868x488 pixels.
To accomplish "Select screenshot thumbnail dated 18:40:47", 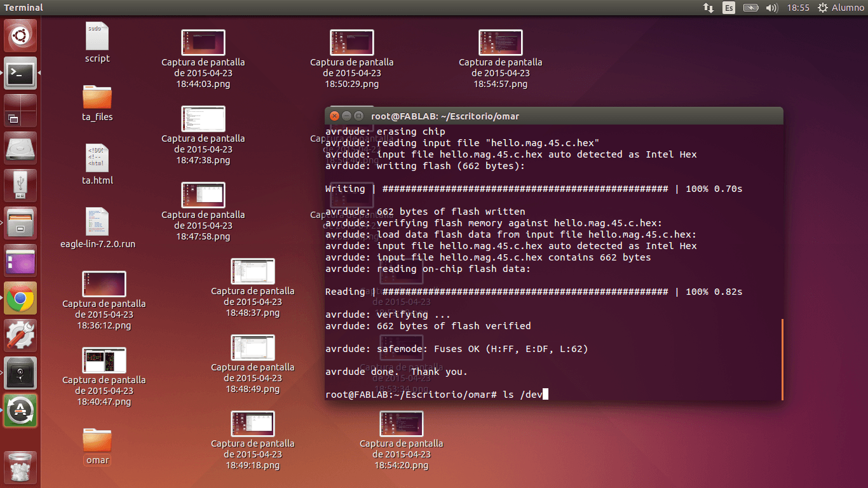I will coord(104,360).
